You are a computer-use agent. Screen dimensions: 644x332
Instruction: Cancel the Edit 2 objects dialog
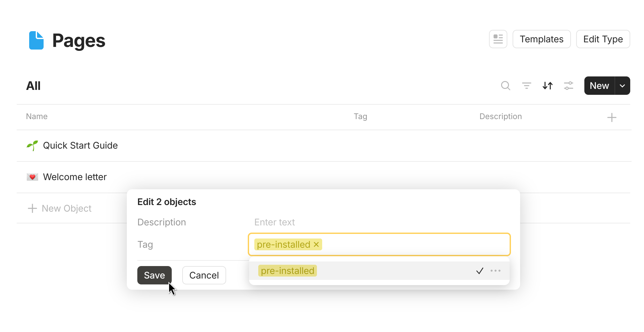[x=204, y=275]
